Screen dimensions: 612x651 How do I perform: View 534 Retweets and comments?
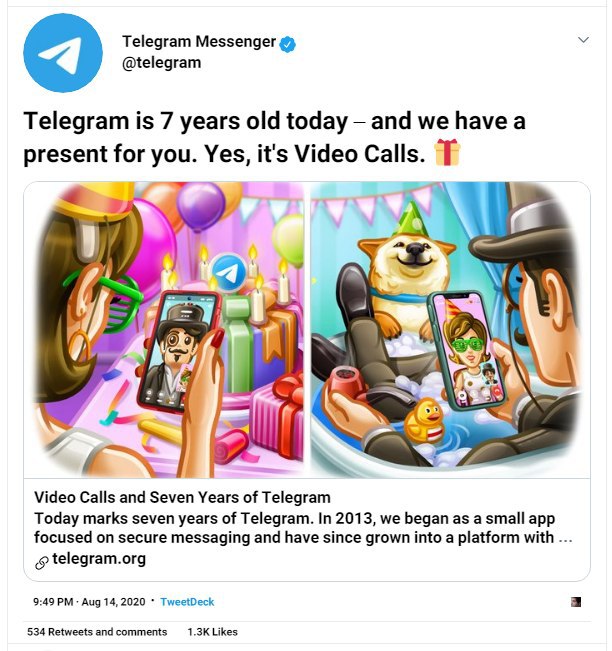pyautogui.click(x=97, y=632)
